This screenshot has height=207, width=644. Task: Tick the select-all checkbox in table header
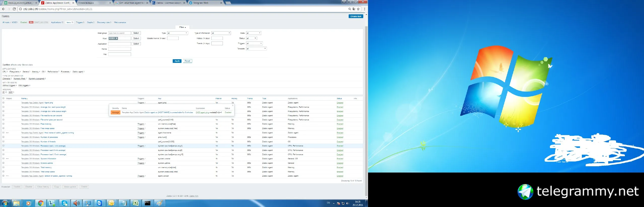pyautogui.click(x=4, y=98)
